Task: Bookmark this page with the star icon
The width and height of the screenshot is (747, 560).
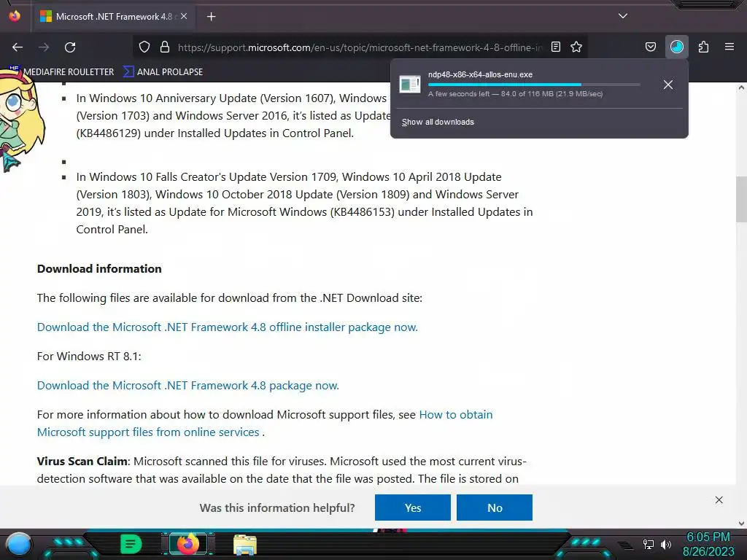Action: 576,47
